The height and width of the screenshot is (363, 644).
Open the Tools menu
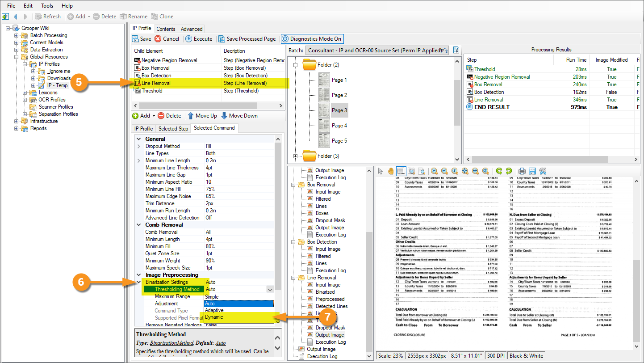tap(47, 6)
